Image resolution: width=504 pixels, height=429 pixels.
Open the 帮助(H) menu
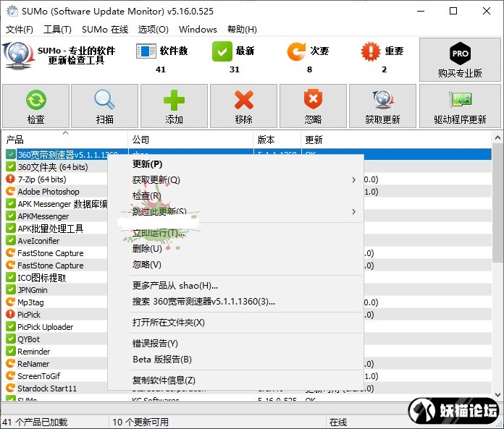coord(242,30)
